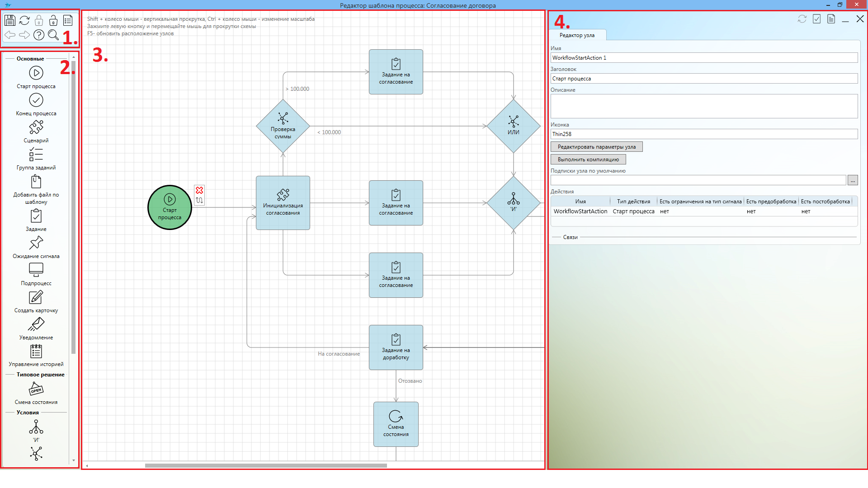Click the magnifying glass search icon
This screenshot has height=488, width=868.
coord(53,35)
